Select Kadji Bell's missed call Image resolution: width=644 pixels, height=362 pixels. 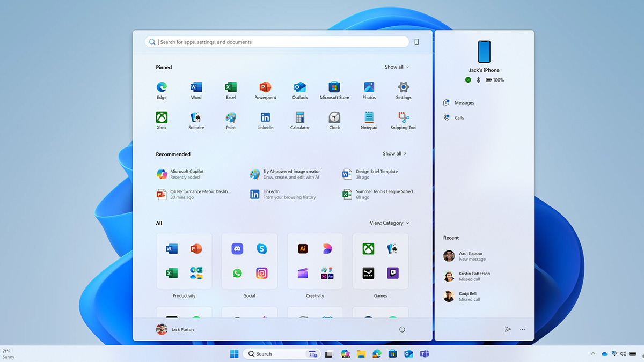(x=462, y=296)
